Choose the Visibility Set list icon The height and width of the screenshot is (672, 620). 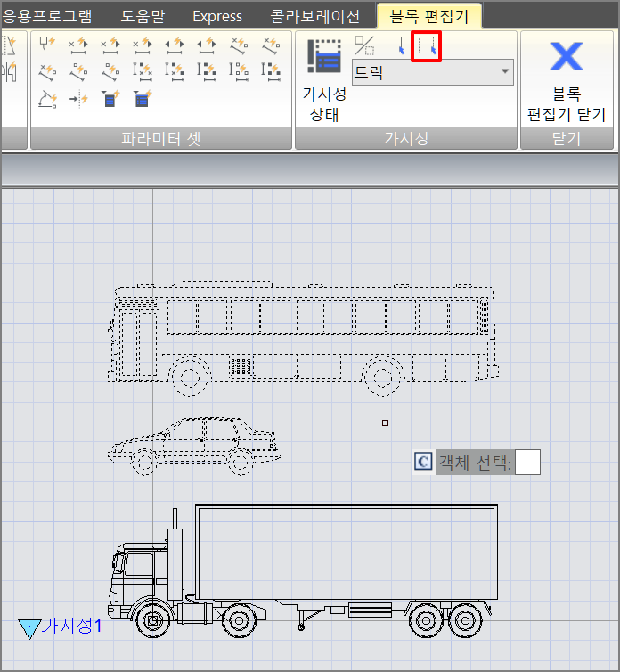point(110,99)
